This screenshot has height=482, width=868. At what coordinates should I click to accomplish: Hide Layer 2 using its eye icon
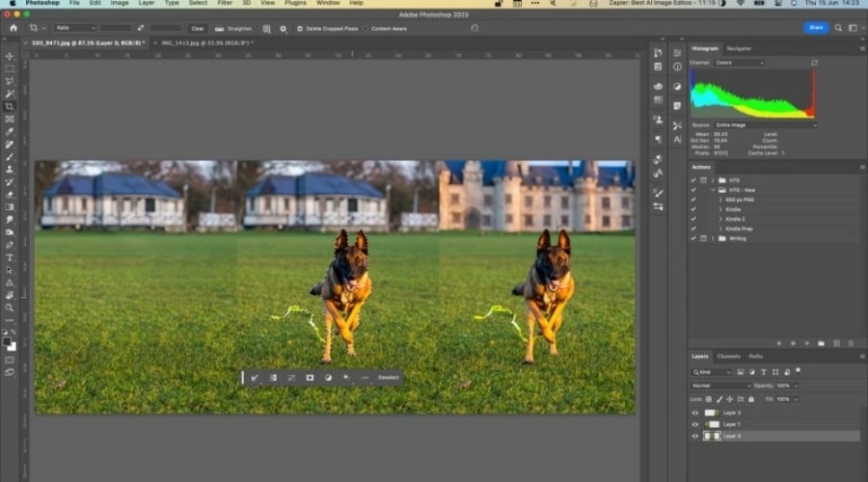click(x=694, y=412)
